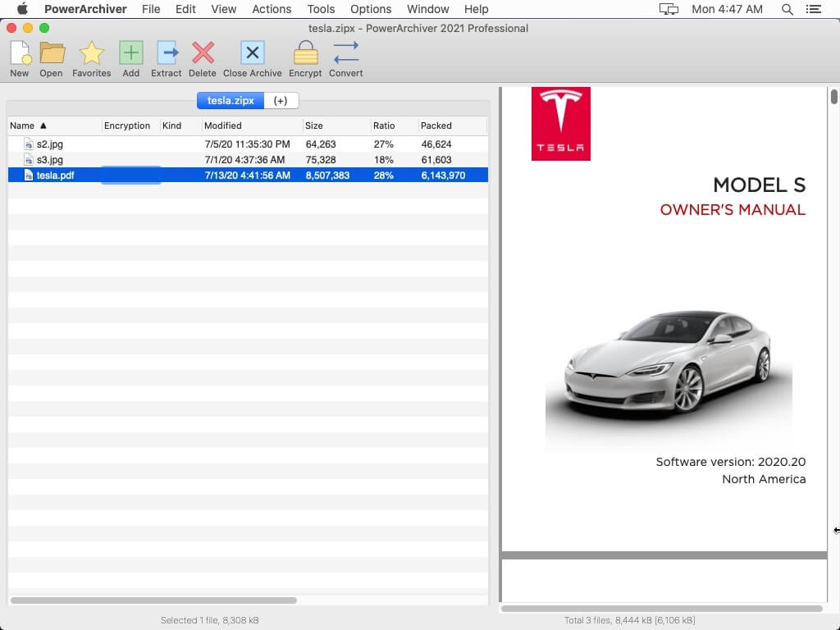Select the tesla.zipx tab

[231, 101]
